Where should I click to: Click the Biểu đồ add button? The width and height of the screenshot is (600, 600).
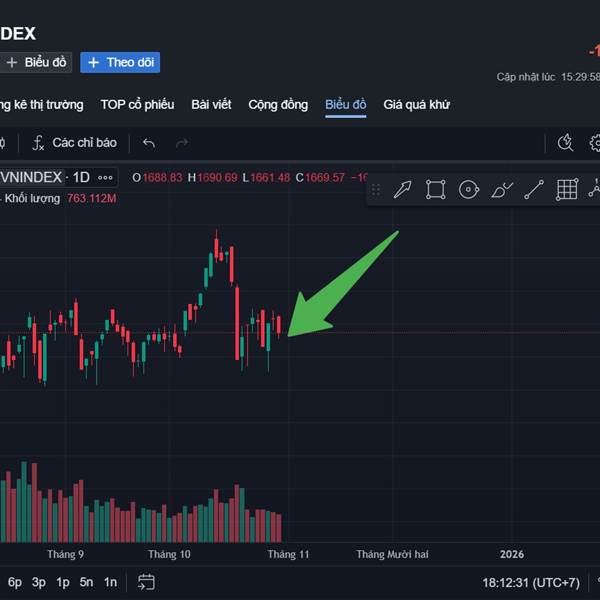click(x=36, y=62)
